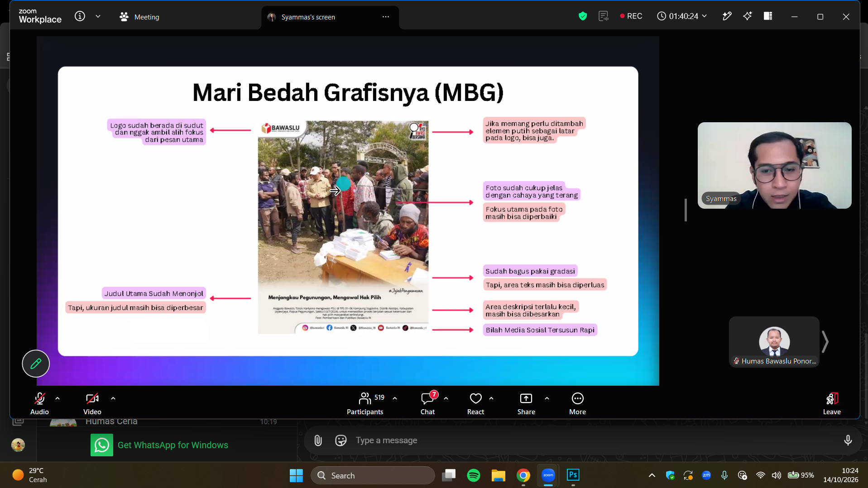Expand the Share options caret
The width and height of the screenshot is (868, 488).
tap(547, 398)
